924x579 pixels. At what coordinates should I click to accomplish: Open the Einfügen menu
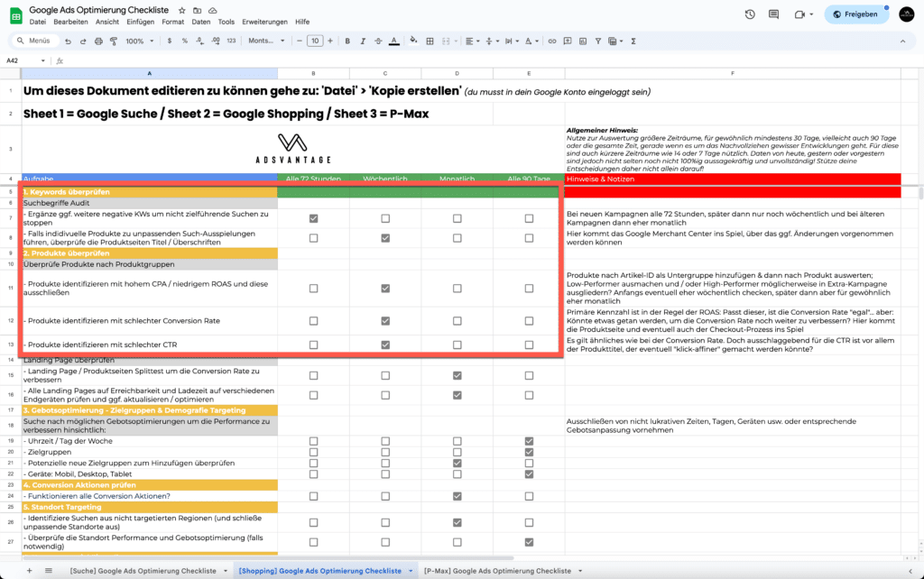(x=140, y=22)
